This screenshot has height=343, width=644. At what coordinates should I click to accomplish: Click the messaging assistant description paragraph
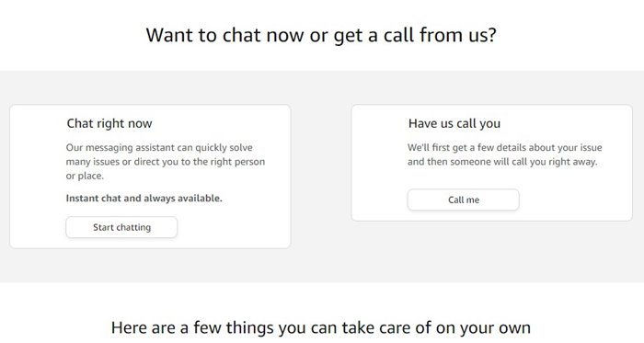[x=166, y=162]
